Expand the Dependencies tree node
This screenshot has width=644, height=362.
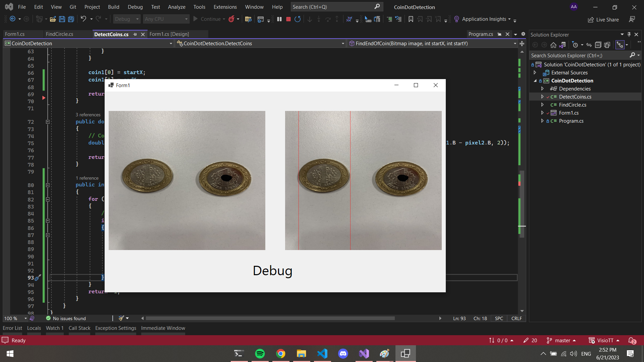tap(542, 88)
